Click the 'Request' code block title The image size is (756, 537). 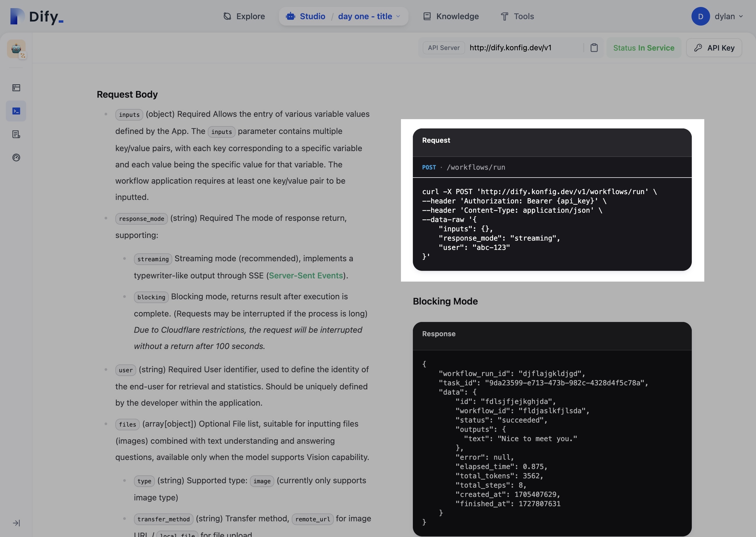point(436,140)
